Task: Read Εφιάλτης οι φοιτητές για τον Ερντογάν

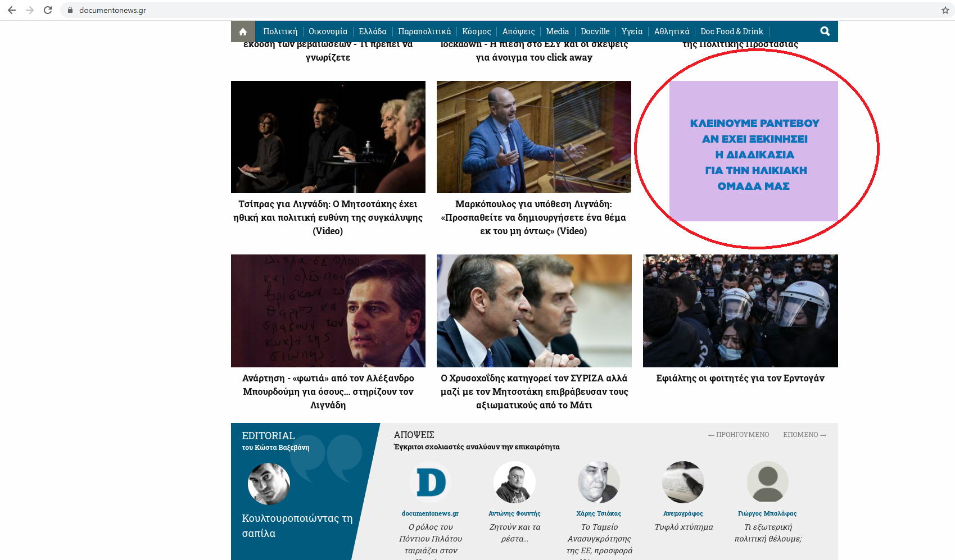Action: pyautogui.click(x=740, y=378)
